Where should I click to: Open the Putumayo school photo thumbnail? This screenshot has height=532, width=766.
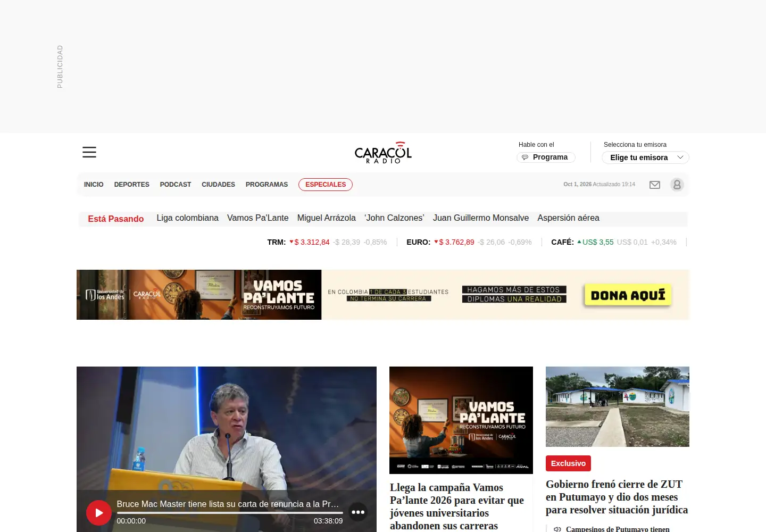[x=618, y=406]
